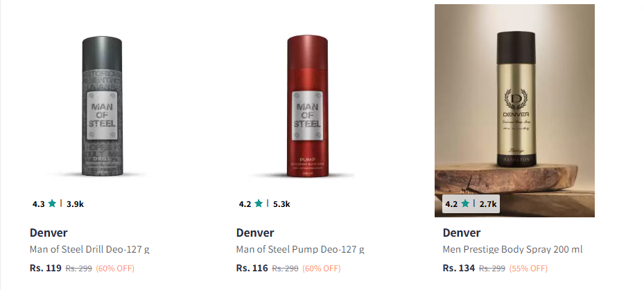Click the star icon beside the 4.3 rating
This screenshot has height=290, width=644.
coord(52,203)
